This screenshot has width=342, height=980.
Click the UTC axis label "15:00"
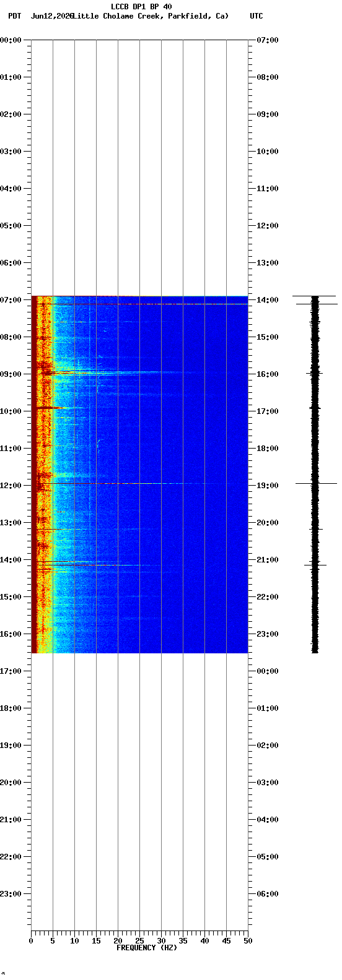[x=267, y=337]
